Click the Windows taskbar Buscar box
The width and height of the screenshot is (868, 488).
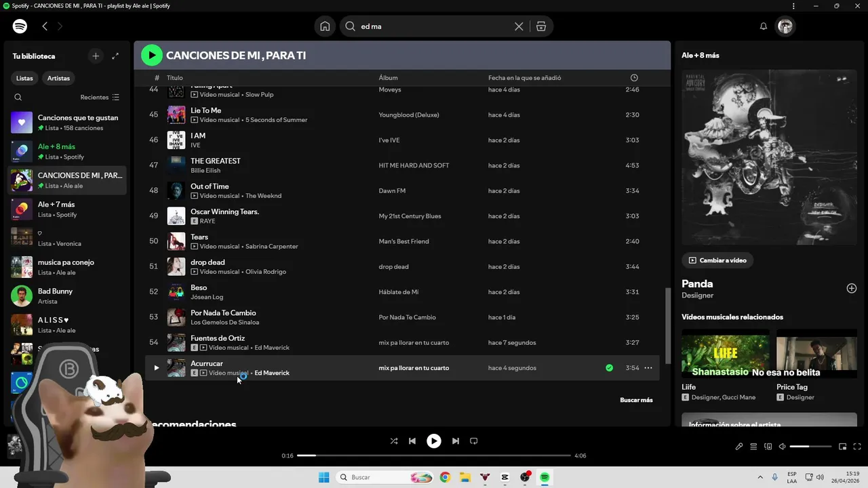pos(385,477)
